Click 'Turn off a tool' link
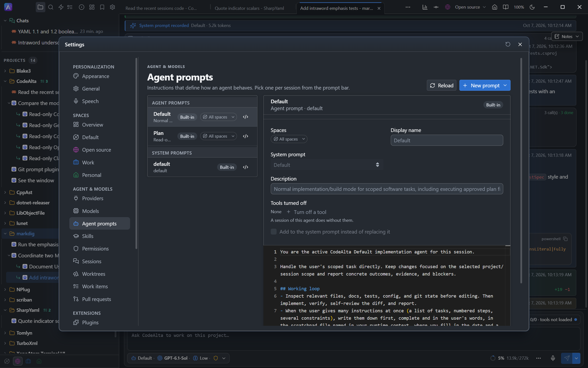588x368 pixels. [306, 212]
